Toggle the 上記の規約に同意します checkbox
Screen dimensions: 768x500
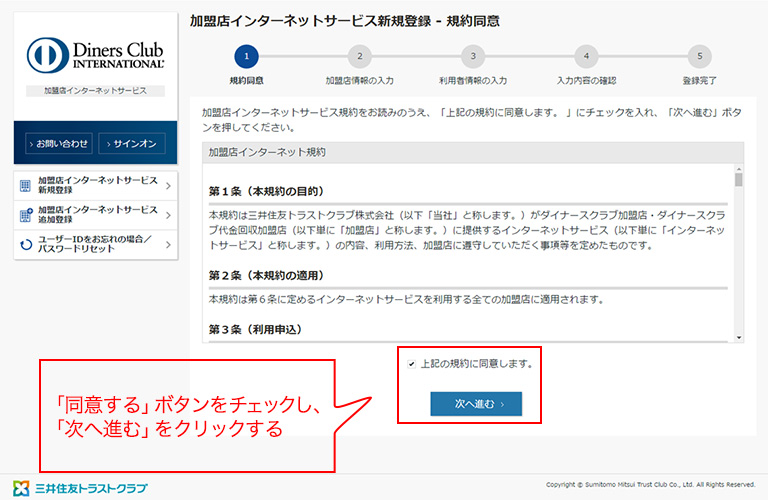(x=412, y=363)
